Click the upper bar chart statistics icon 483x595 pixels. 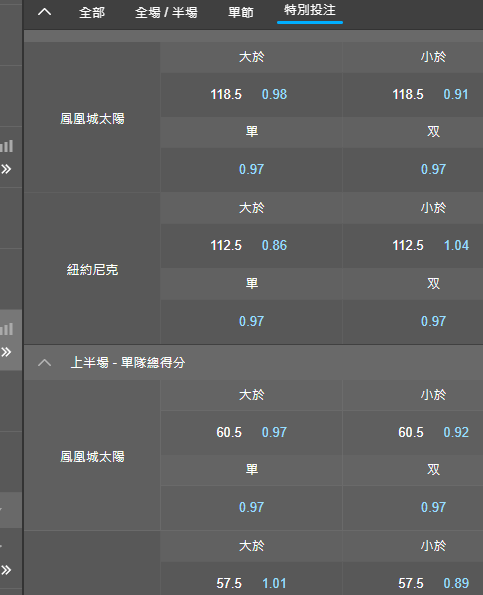(x=6, y=146)
